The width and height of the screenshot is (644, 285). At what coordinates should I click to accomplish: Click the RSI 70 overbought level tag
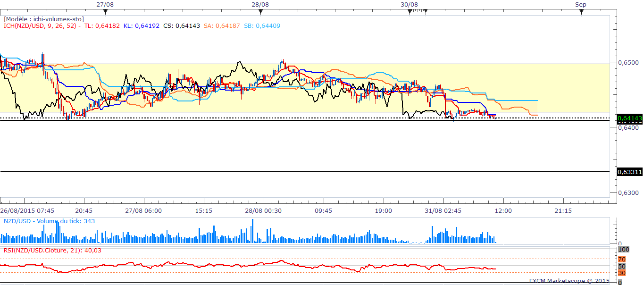(x=621, y=259)
